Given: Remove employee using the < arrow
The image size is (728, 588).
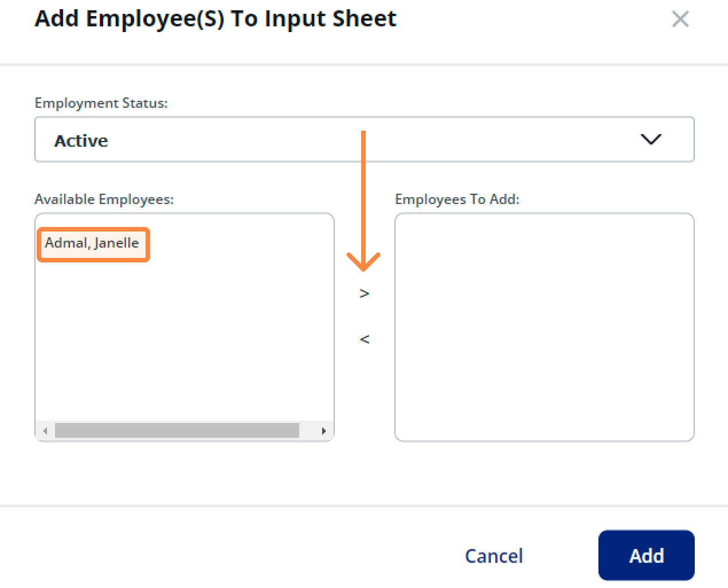Looking at the screenshot, I should pyautogui.click(x=364, y=339).
